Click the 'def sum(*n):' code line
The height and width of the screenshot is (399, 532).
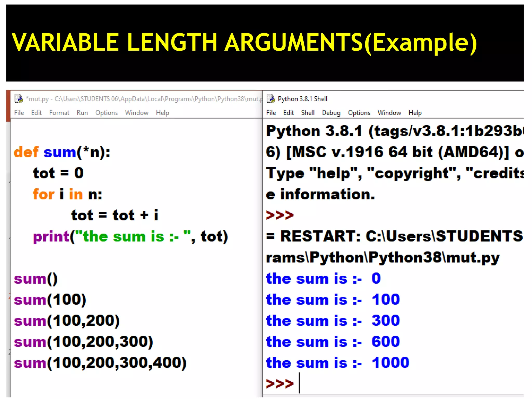point(62,152)
